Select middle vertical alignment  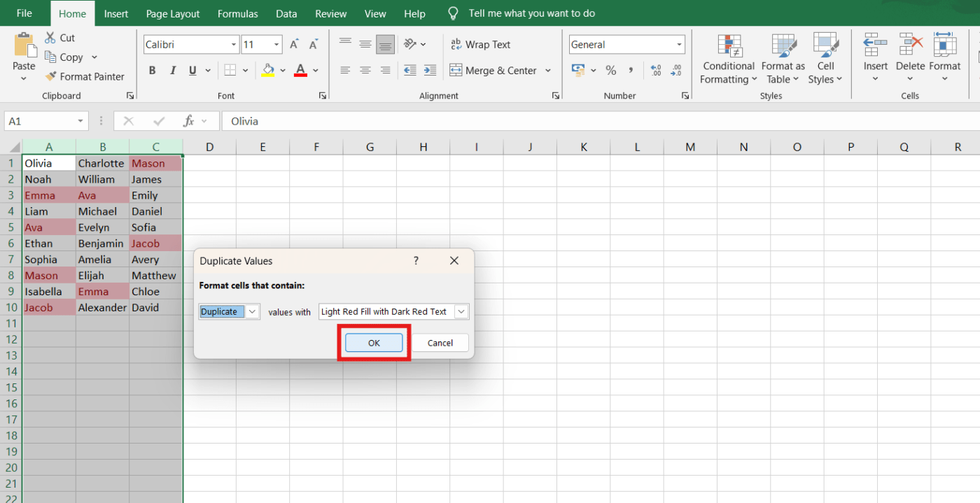click(365, 44)
